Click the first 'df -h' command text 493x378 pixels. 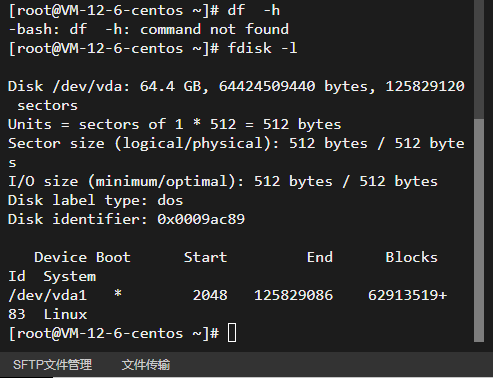(254, 10)
